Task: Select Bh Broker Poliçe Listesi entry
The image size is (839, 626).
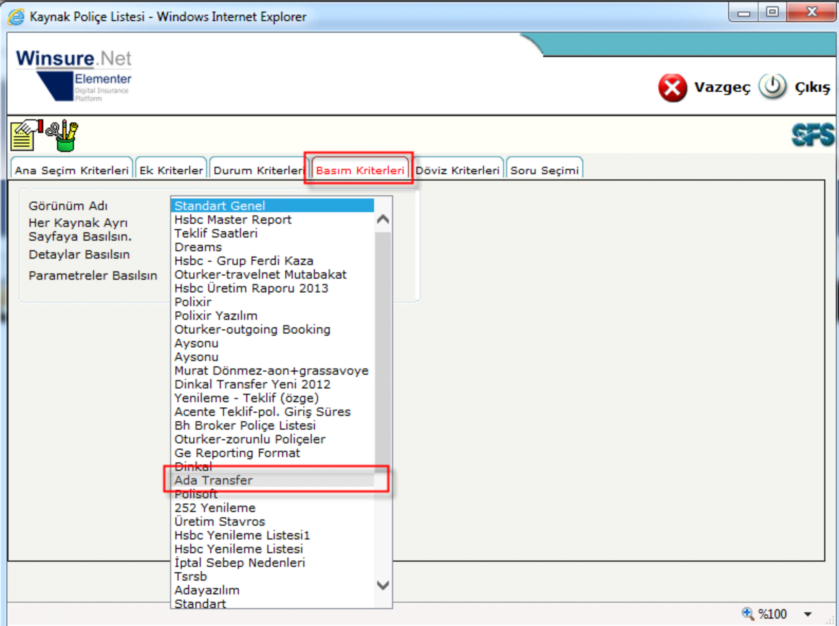Action: pyautogui.click(x=242, y=425)
